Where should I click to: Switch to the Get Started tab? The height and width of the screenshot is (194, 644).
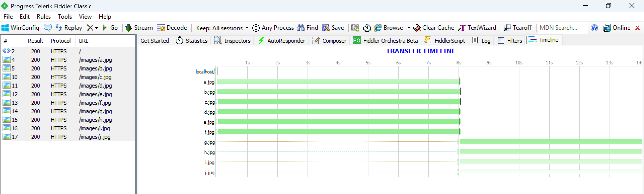tap(155, 41)
